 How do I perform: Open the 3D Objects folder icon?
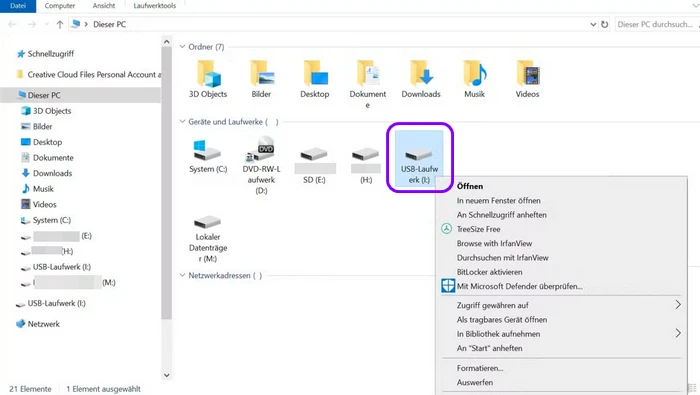tap(209, 74)
